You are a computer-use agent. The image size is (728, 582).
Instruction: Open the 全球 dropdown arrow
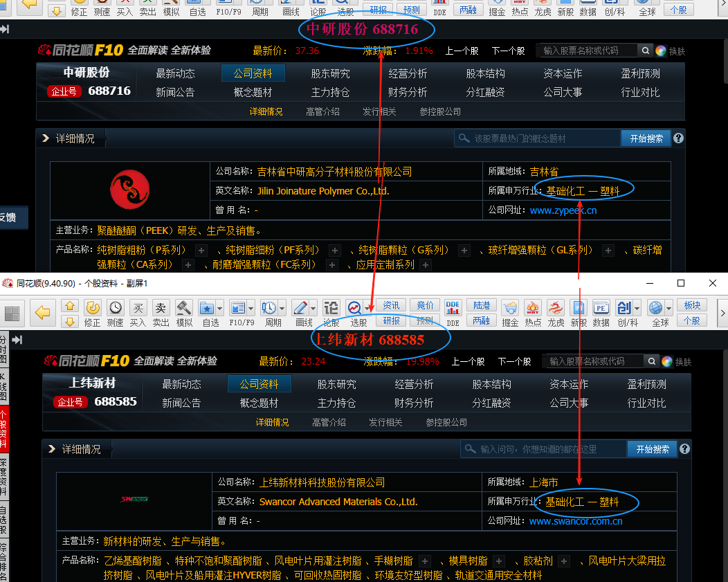point(669,308)
